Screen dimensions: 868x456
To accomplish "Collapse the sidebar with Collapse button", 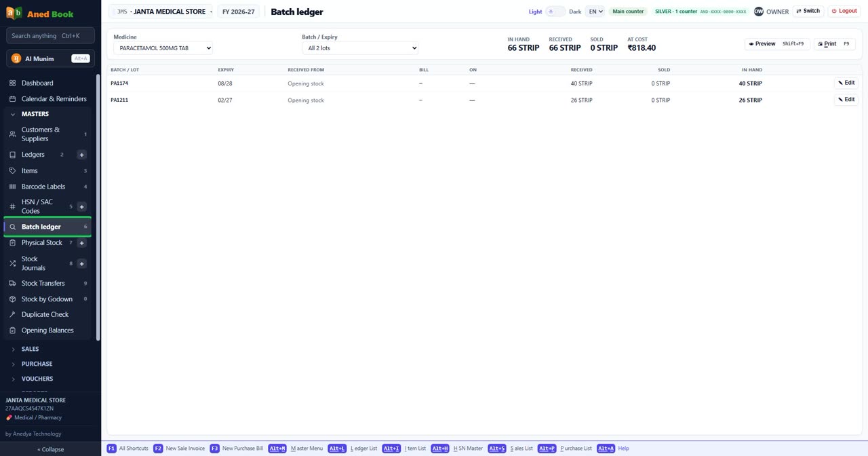I will coord(50,449).
